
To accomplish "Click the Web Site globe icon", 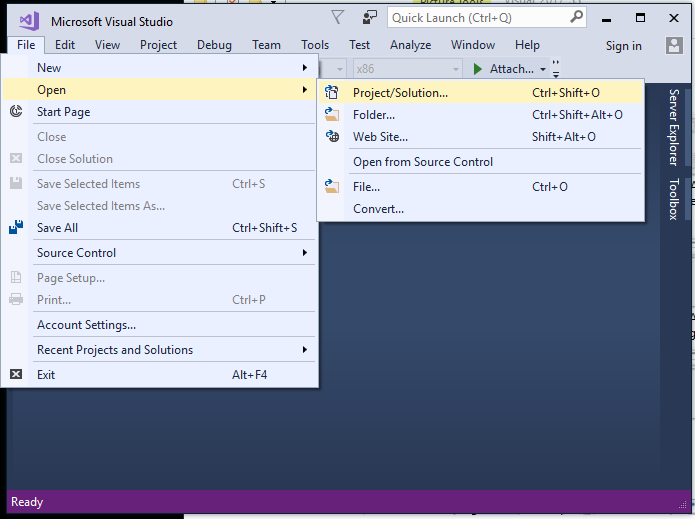I will [332, 137].
